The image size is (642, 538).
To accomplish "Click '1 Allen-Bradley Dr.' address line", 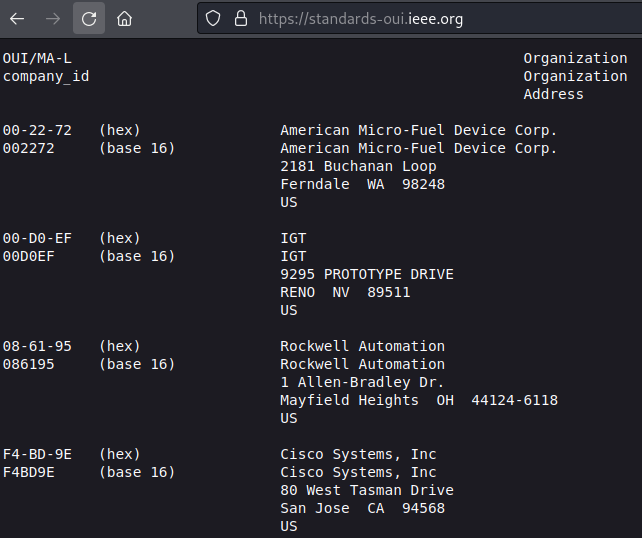I will (x=362, y=383).
